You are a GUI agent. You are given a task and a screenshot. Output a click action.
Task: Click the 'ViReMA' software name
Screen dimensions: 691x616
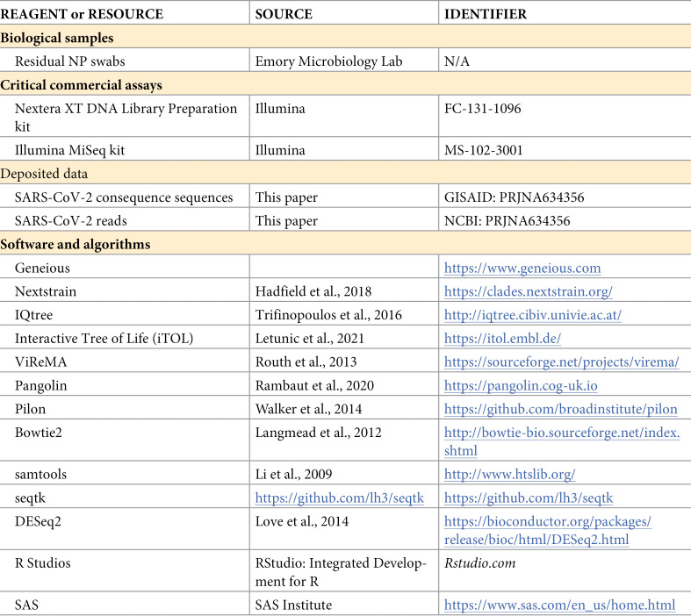40,362
